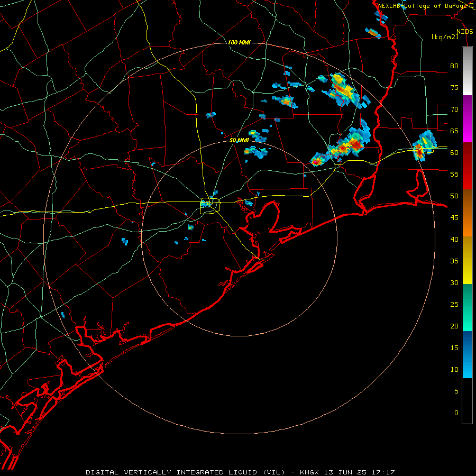Click the NIDS label
This screenshot has height=476, width=476.
(464, 32)
